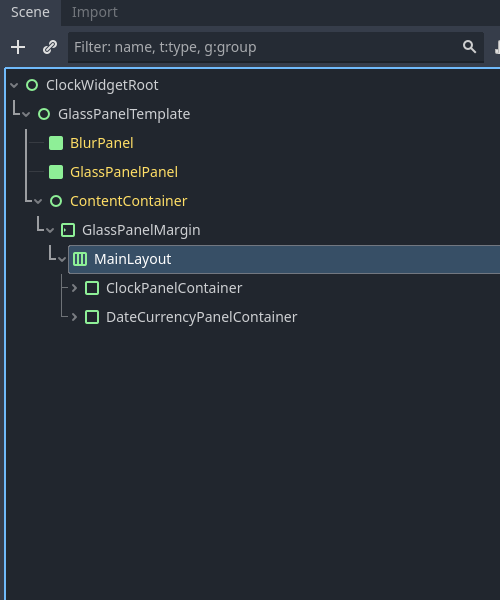The height and width of the screenshot is (600, 500).
Task: Expand the ClockPanelContainer node
Action: pyautogui.click(x=74, y=288)
